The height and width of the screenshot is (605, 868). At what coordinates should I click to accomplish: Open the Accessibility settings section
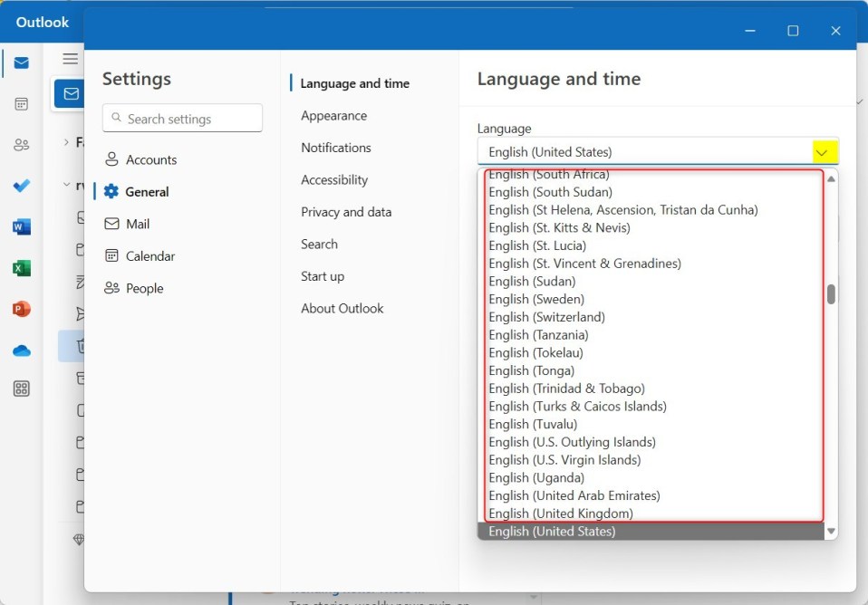336,179
